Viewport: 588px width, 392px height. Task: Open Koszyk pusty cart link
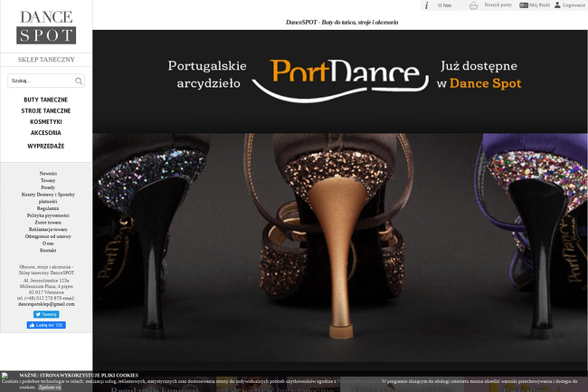[498, 5]
